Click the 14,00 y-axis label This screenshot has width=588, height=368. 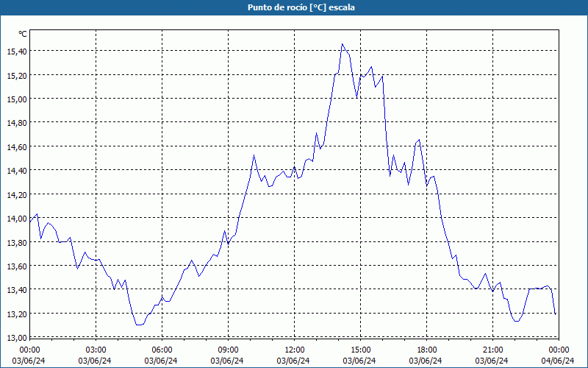coord(17,219)
